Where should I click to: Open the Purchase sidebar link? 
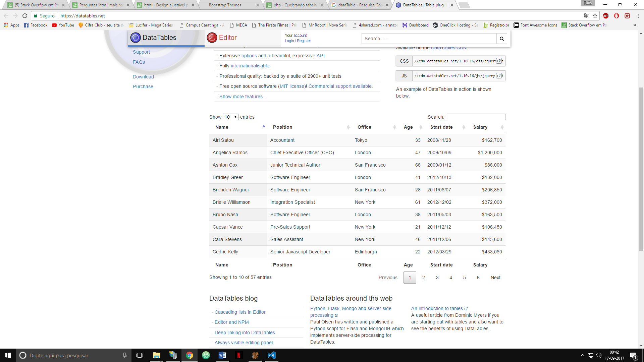tap(143, 86)
